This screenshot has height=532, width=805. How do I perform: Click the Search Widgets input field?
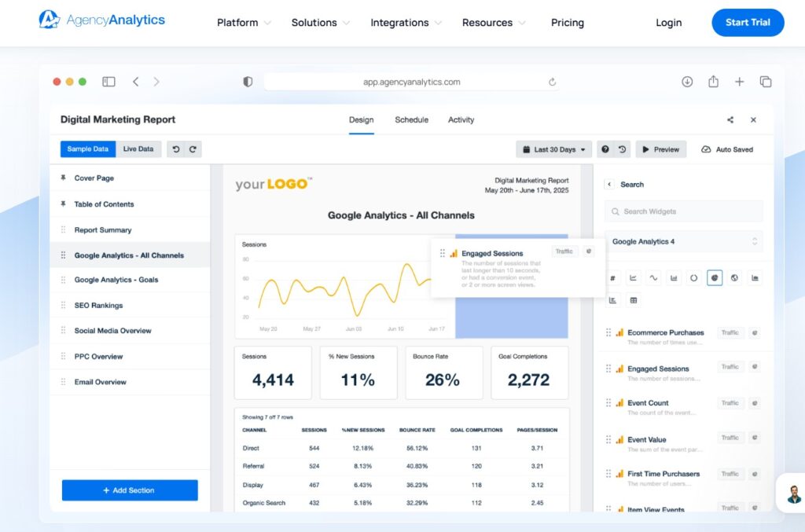[683, 211]
